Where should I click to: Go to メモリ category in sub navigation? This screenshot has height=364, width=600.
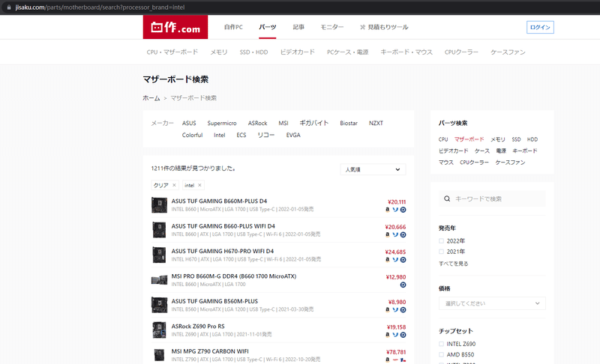219,52
